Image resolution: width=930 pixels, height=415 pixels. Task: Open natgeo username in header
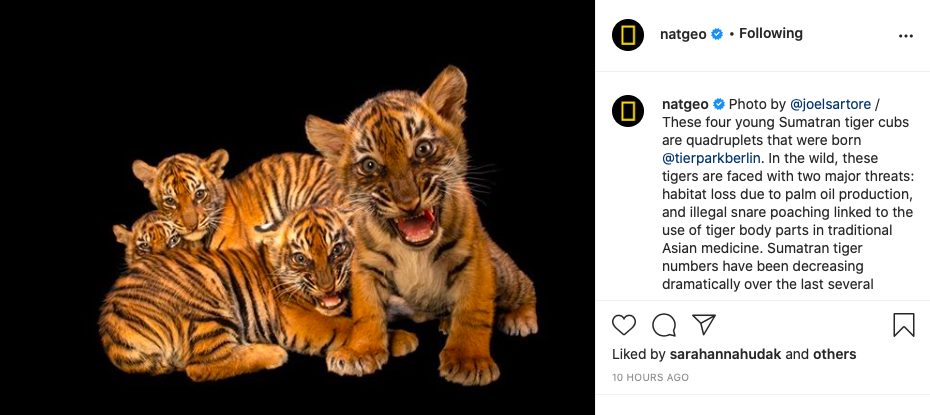point(684,34)
